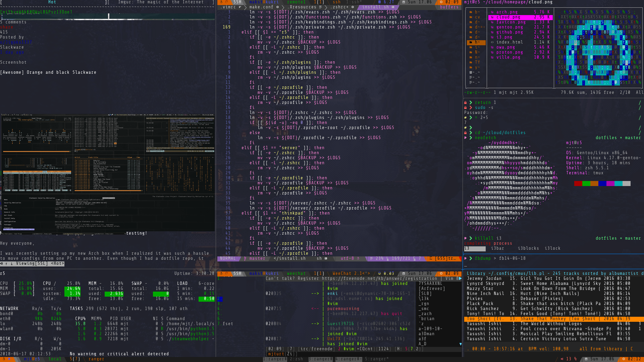Select the i3lock completion option
644x362 pixels.
(552, 248)
